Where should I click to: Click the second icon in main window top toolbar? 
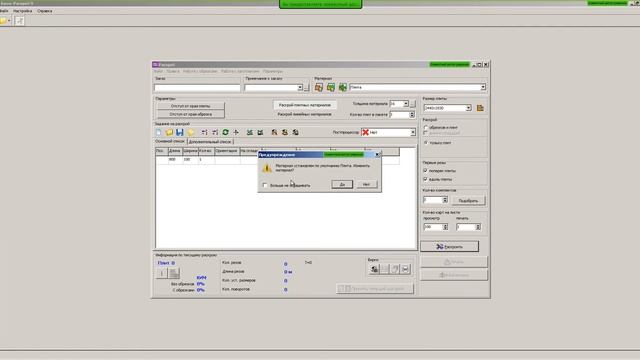point(19,20)
